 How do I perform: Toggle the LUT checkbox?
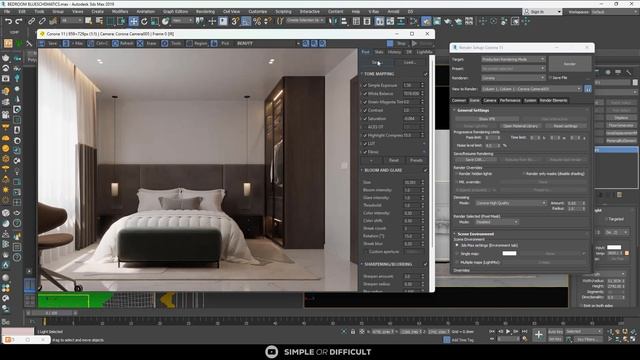tap(365, 144)
